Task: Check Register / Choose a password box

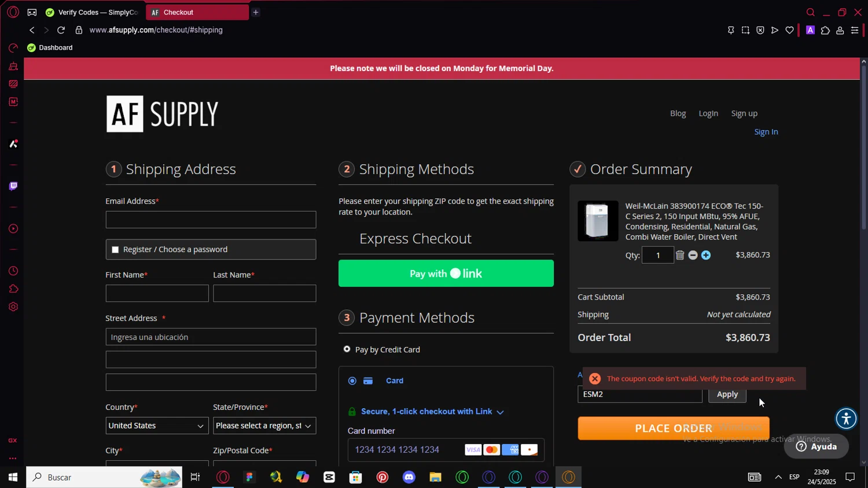Action: 115,250
